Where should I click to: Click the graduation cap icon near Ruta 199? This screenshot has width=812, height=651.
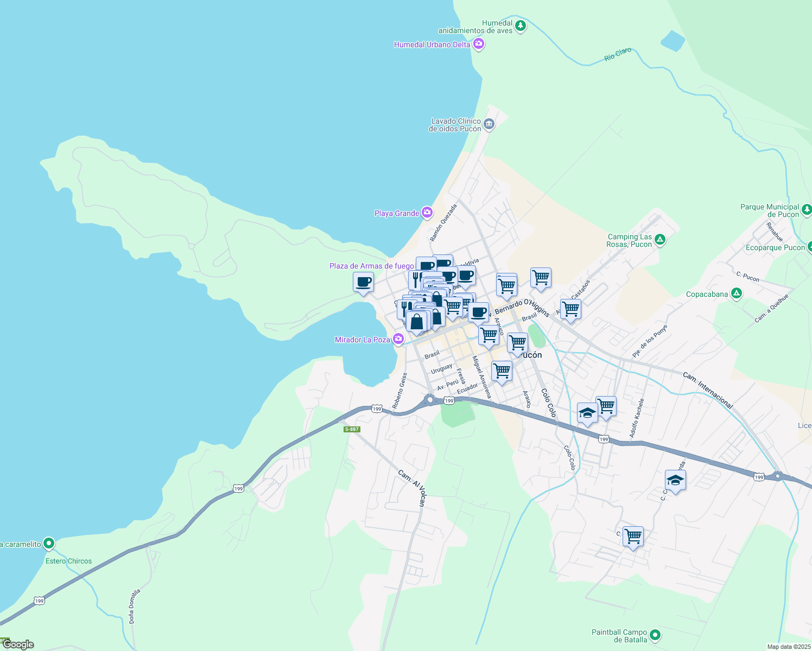tap(675, 480)
